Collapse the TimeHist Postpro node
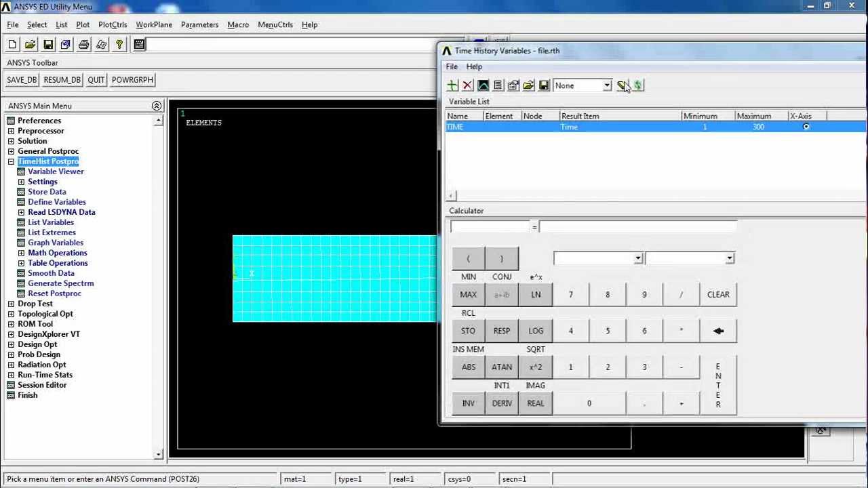Image resolution: width=868 pixels, height=488 pixels. [11, 161]
